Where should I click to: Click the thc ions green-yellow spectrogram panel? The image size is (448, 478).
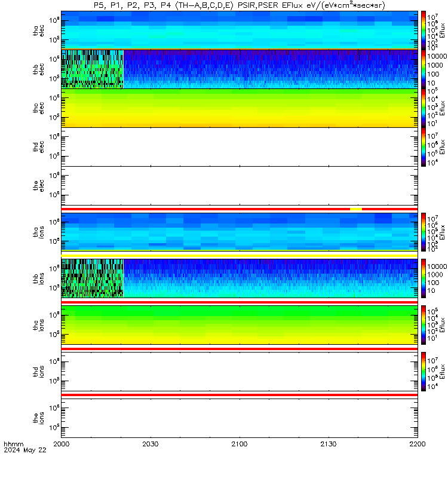[240, 325]
